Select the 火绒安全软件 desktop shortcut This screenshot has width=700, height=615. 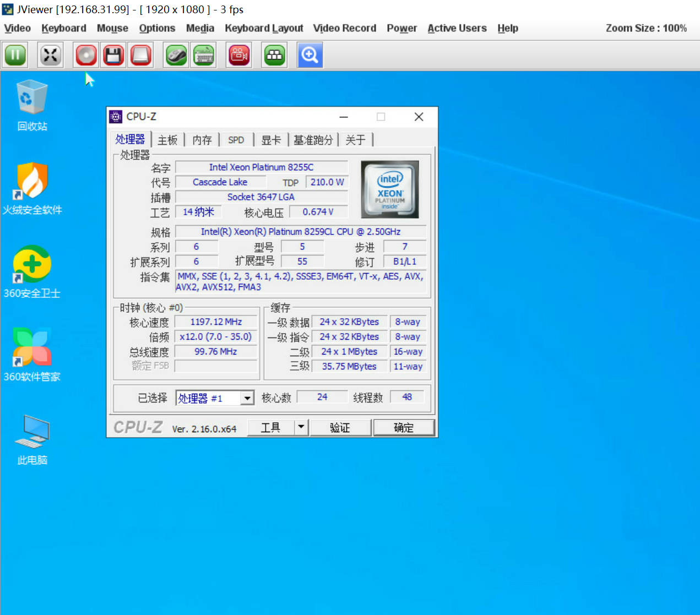[x=32, y=189]
